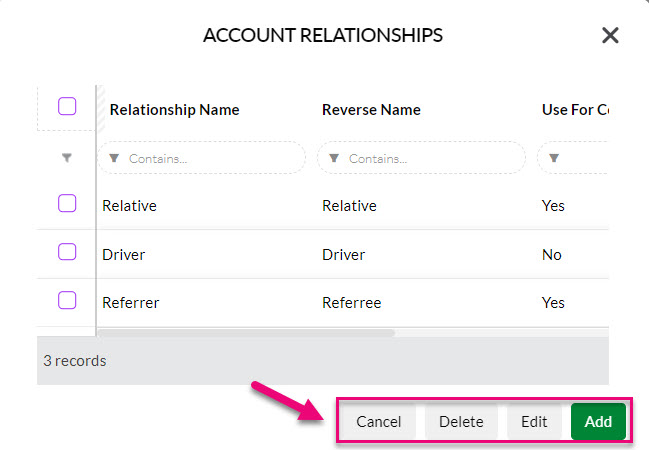The image size is (649, 450).
Task: Click the Edit button
Action: coord(534,421)
